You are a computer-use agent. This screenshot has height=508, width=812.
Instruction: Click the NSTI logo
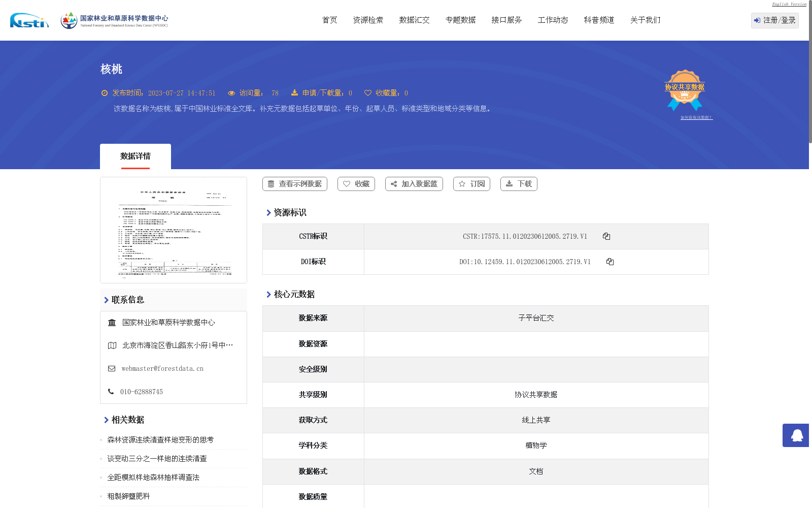(x=29, y=20)
